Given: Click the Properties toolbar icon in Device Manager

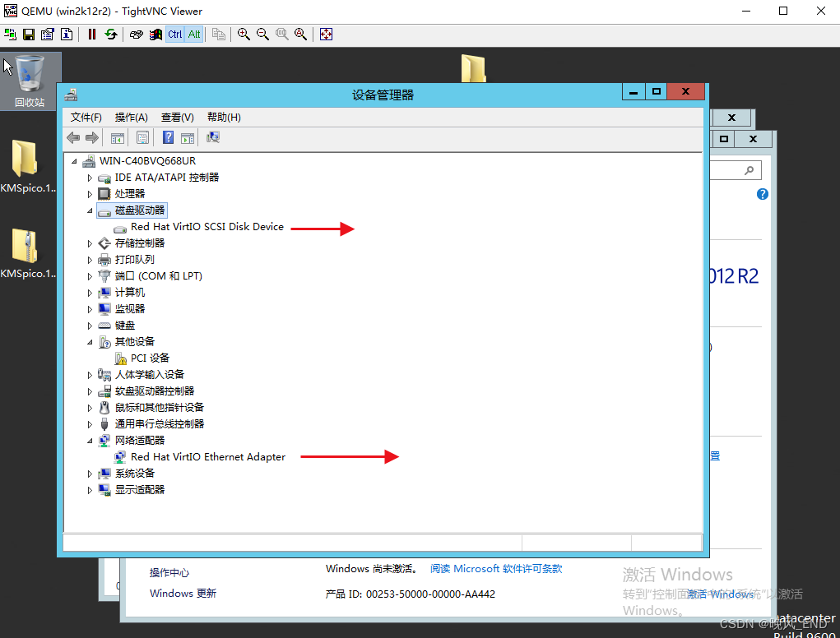Looking at the screenshot, I should (142, 138).
